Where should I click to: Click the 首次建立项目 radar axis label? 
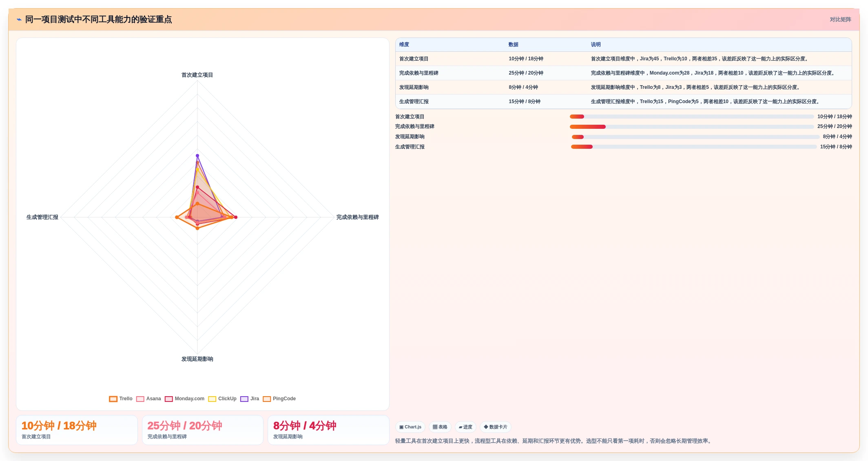point(197,75)
